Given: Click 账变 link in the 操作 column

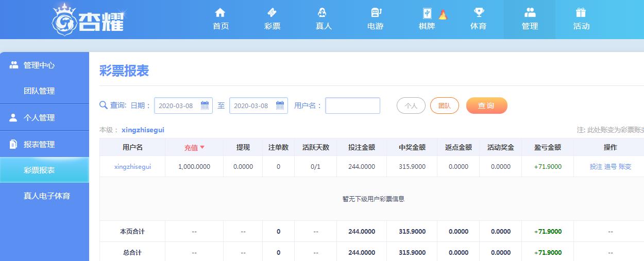Looking at the screenshot, I should pos(625,167).
